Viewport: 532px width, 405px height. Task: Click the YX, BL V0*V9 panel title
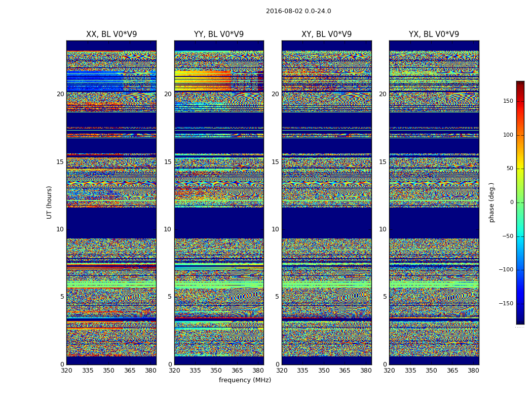coord(434,34)
